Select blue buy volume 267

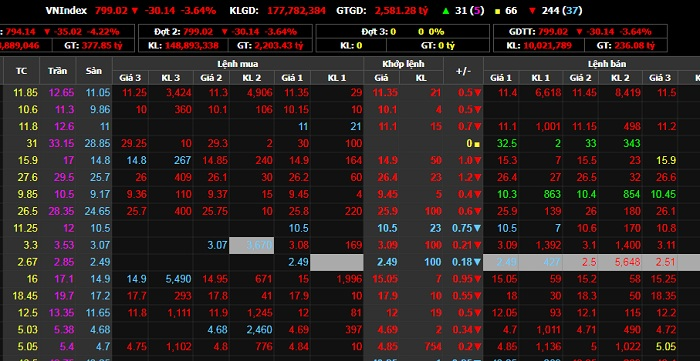pyautogui.click(x=182, y=160)
